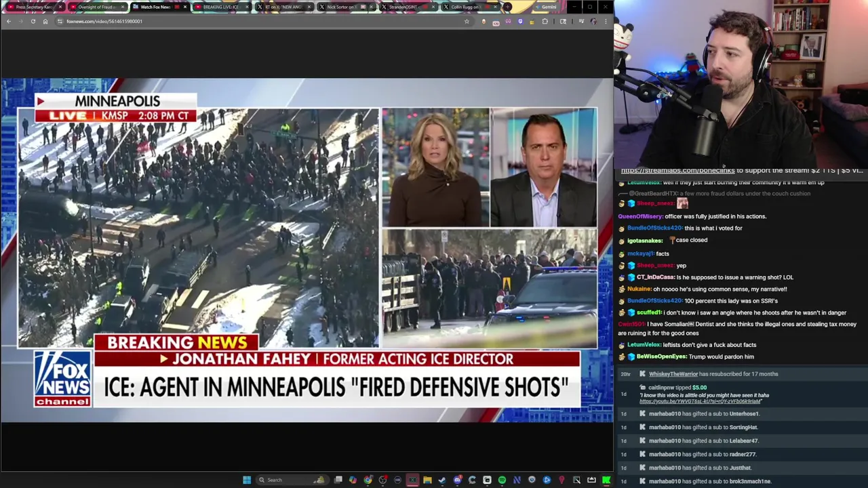Select QueenOfMisery's chat message
This screenshot has height=488, width=868.
click(692, 216)
